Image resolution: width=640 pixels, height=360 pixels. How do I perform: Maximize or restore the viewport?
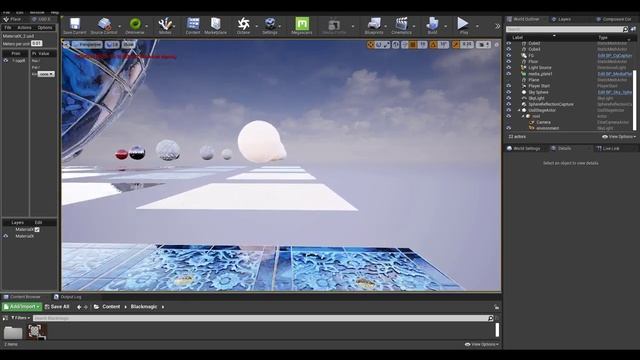coord(496,44)
